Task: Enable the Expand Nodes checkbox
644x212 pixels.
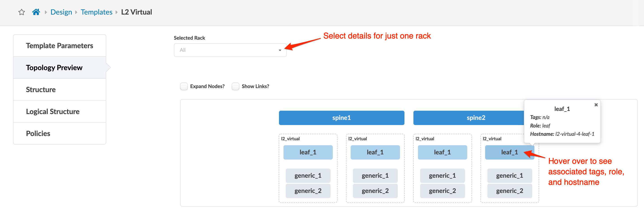Action: [184, 86]
